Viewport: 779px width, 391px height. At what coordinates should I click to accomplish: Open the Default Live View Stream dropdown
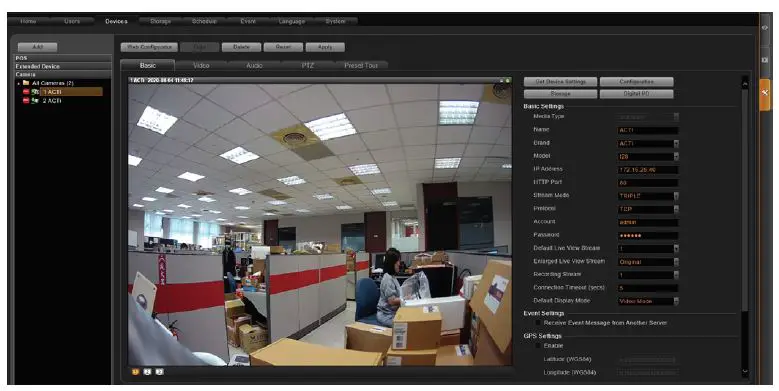(676, 249)
